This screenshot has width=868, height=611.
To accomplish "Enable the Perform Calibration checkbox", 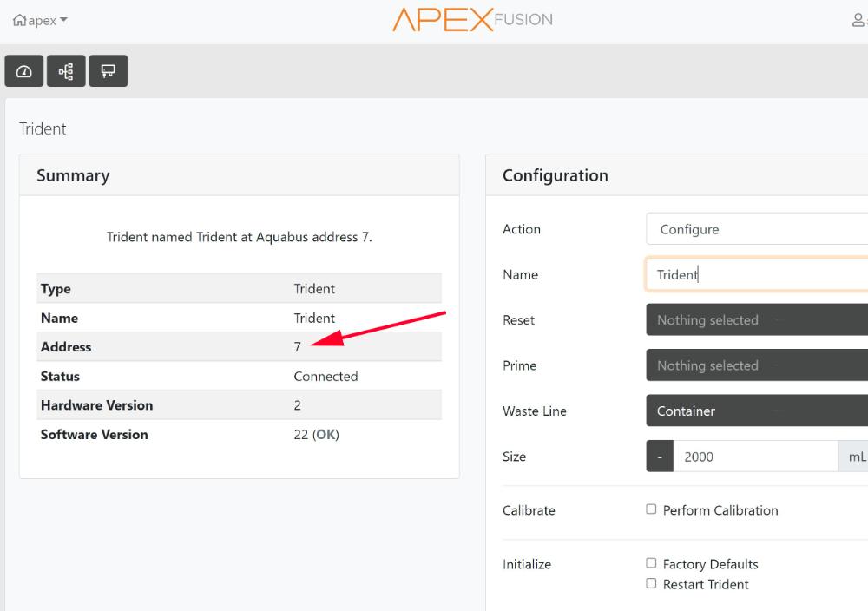I will point(651,509).
